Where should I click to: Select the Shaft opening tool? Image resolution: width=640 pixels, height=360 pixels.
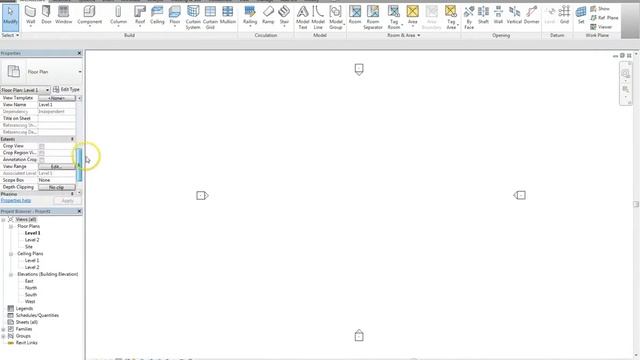click(x=483, y=16)
